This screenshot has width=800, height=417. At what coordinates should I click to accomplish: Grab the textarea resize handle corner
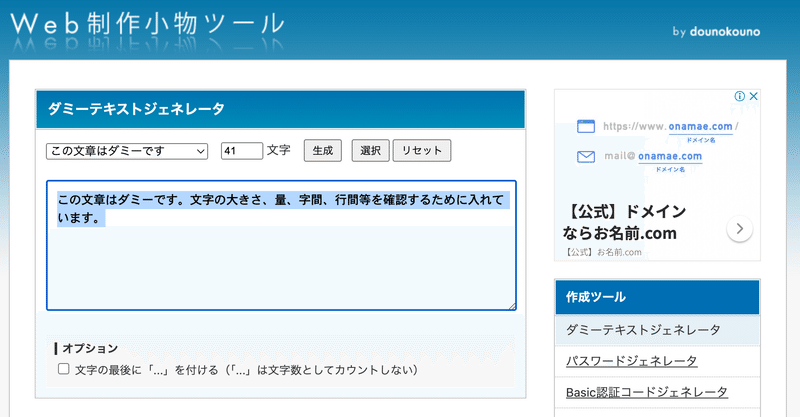click(x=512, y=306)
